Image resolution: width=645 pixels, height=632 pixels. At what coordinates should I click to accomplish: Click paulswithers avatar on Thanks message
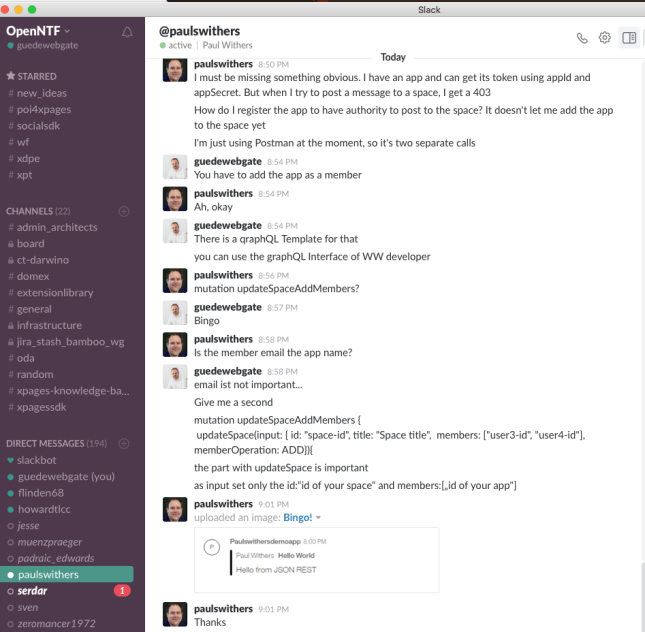(175, 614)
